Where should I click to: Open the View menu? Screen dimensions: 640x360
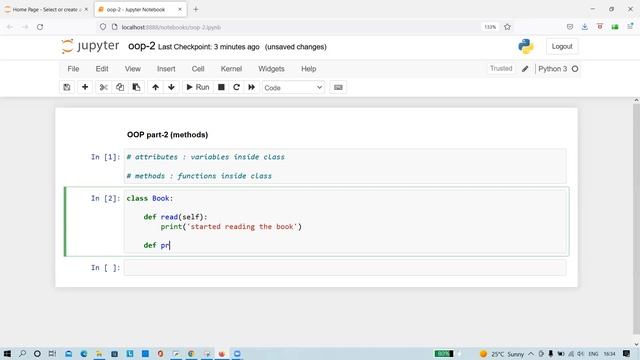click(133, 69)
